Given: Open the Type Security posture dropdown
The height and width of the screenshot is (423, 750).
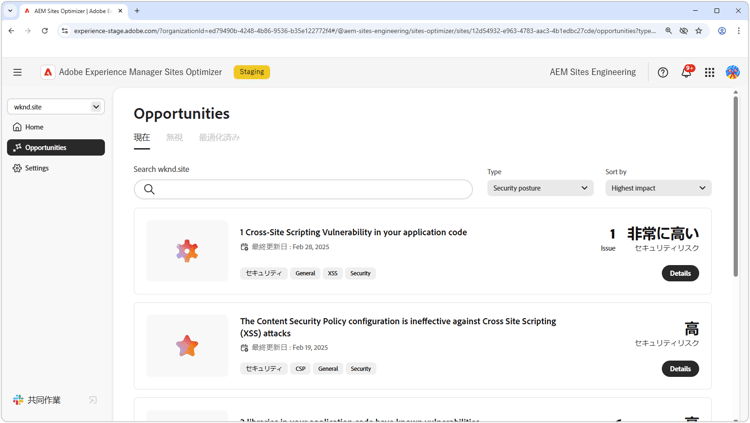Looking at the screenshot, I should point(540,188).
